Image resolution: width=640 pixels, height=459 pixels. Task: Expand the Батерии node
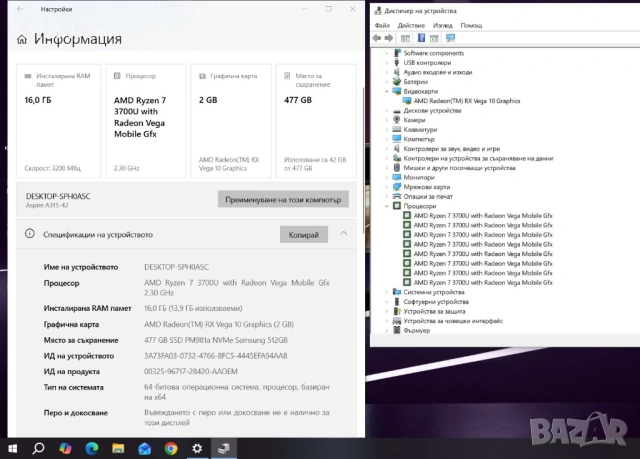point(388,82)
